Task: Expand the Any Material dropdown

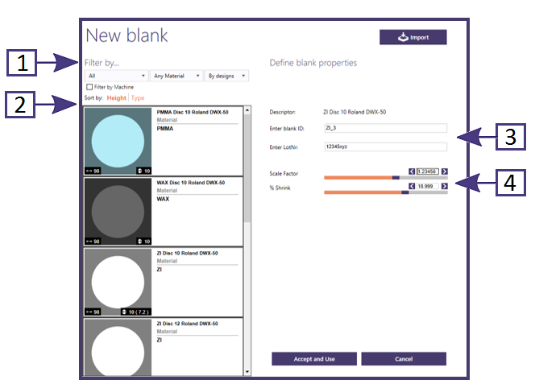Action: [176, 76]
